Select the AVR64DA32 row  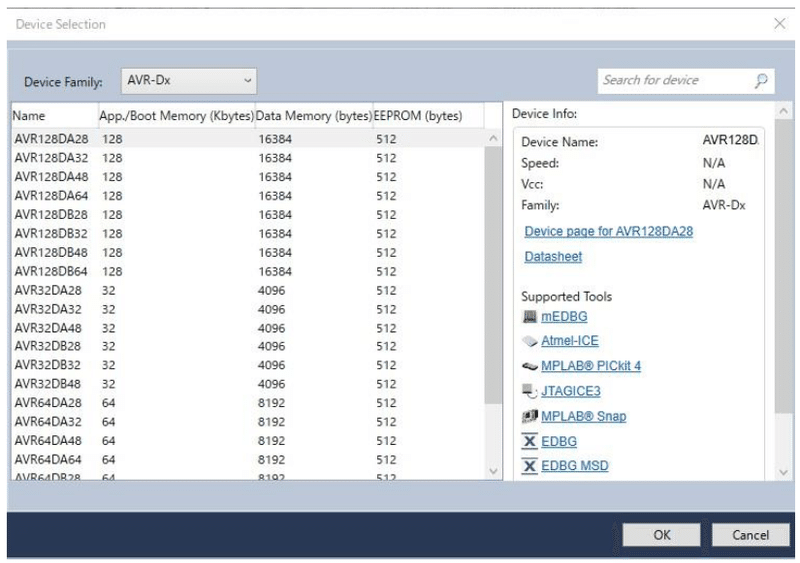tap(248, 422)
